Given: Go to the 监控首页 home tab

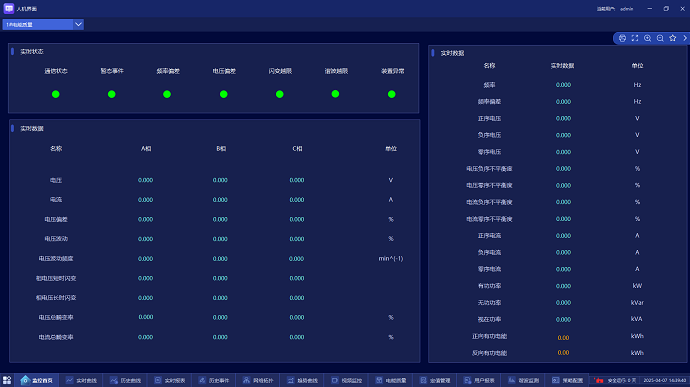Looking at the screenshot, I should [37, 380].
